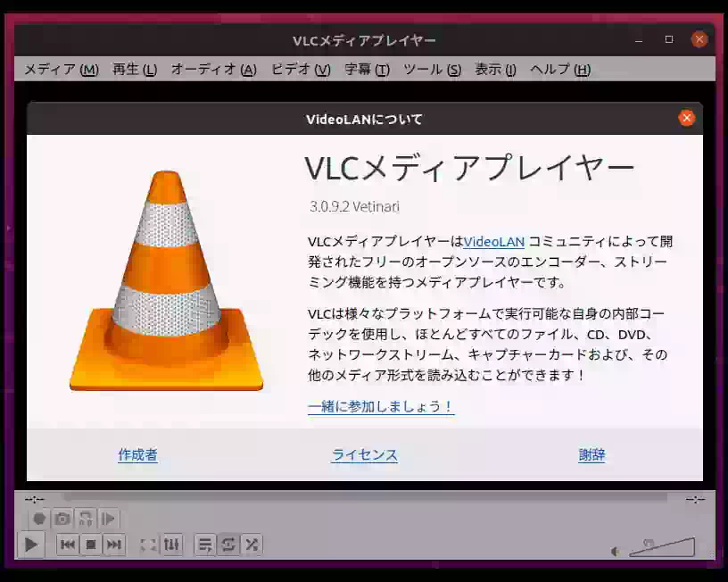Close the VideoLANについて dialog
The width and height of the screenshot is (728, 582).
pos(686,118)
